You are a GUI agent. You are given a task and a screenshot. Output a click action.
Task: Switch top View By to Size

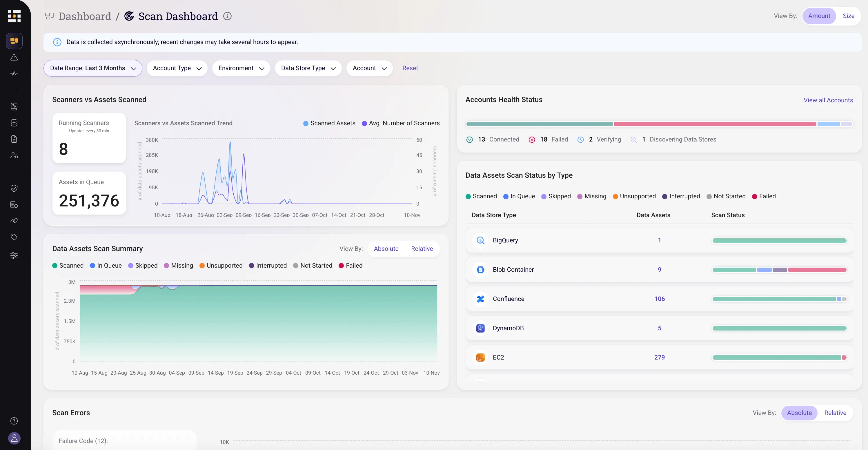click(848, 16)
